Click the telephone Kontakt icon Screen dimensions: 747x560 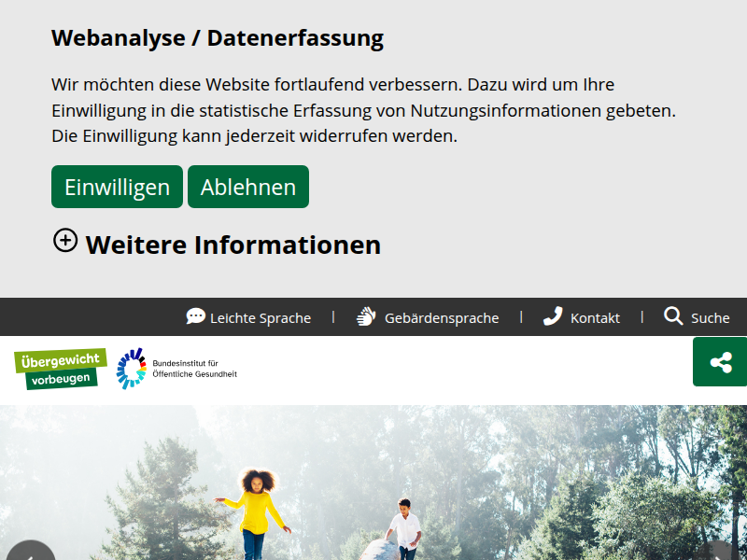pos(553,317)
